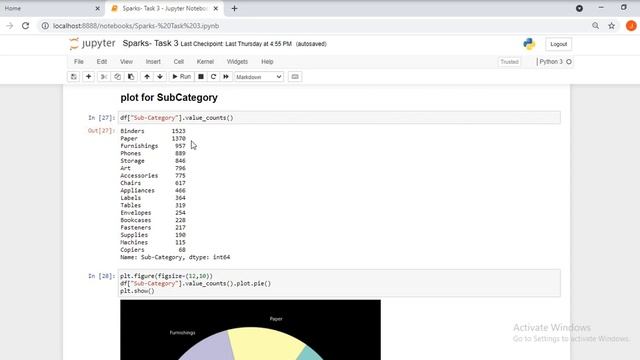Click the Logout button
The image size is (640, 360).
(558, 44)
